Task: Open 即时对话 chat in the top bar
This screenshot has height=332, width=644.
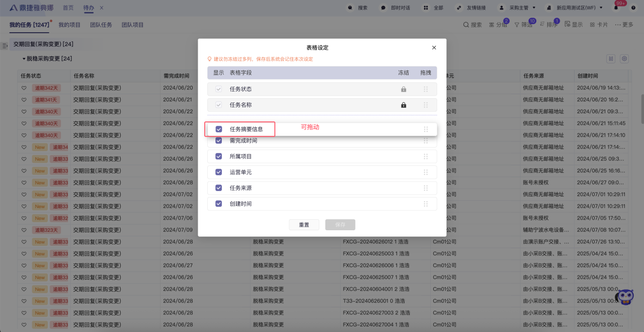Action: pyautogui.click(x=395, y=8)
